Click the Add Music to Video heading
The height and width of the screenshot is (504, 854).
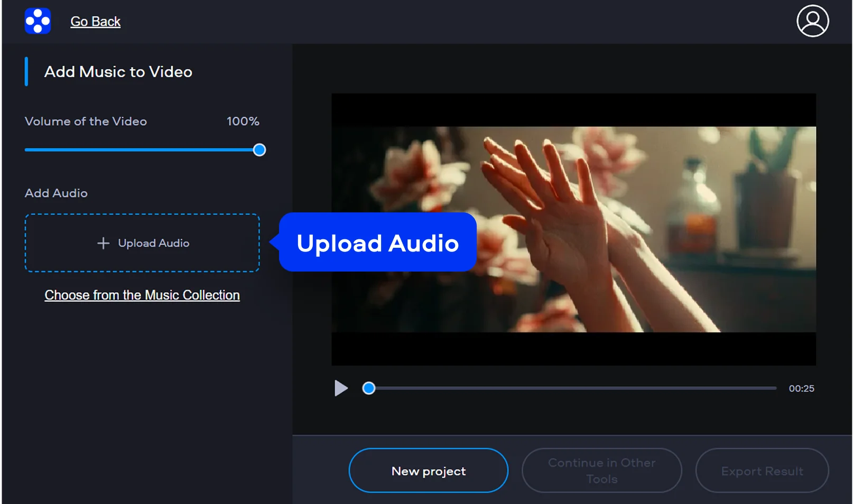click(x=118, y=72)
